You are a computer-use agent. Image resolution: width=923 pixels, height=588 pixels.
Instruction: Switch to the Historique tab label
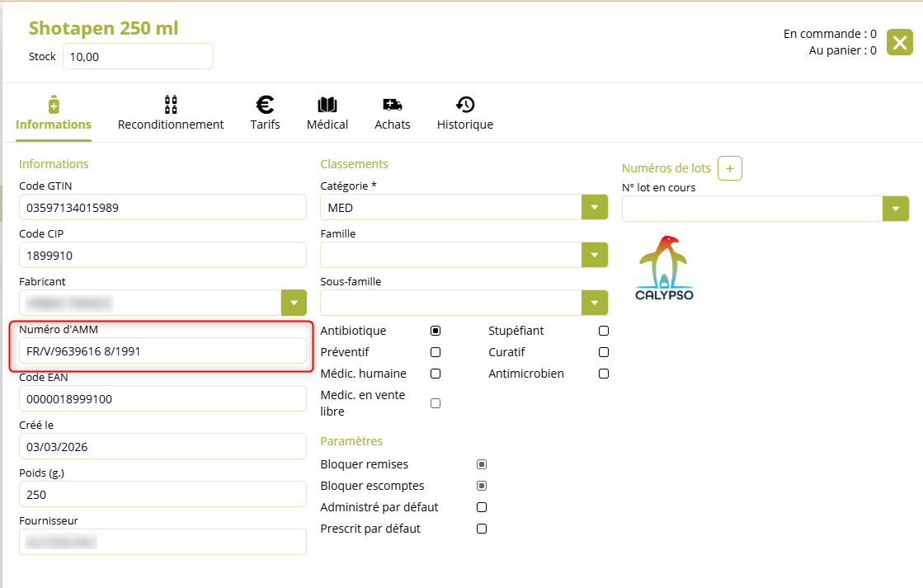pos(465,125)
